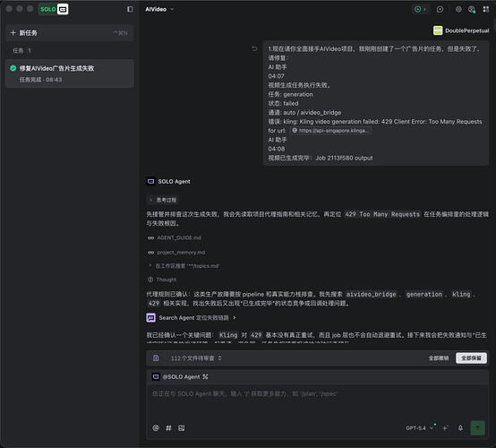Click the globe icon with green dot
This screenshot has width=496, height=448.
[472, 9]
